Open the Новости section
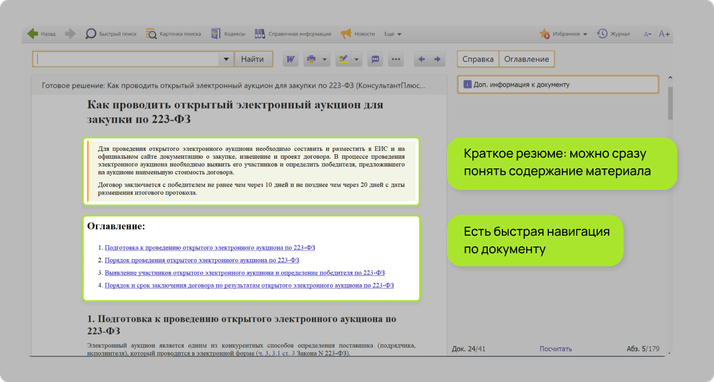This screenshot has height=382, width=714. pyautogui.click(x=357, y=34)
